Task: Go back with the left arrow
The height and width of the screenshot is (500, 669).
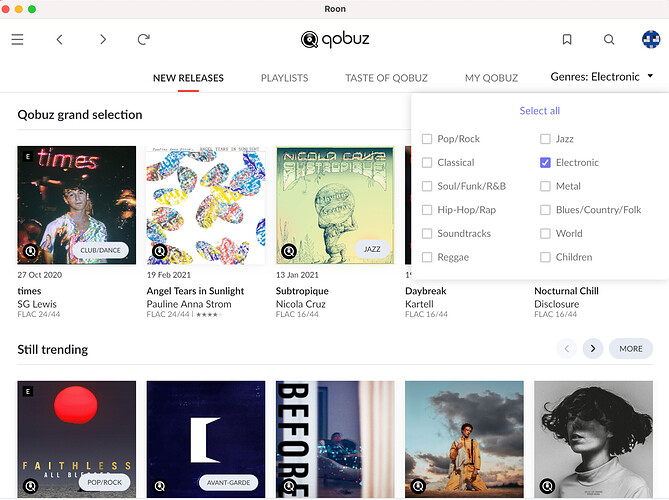Action: [60, 40]
